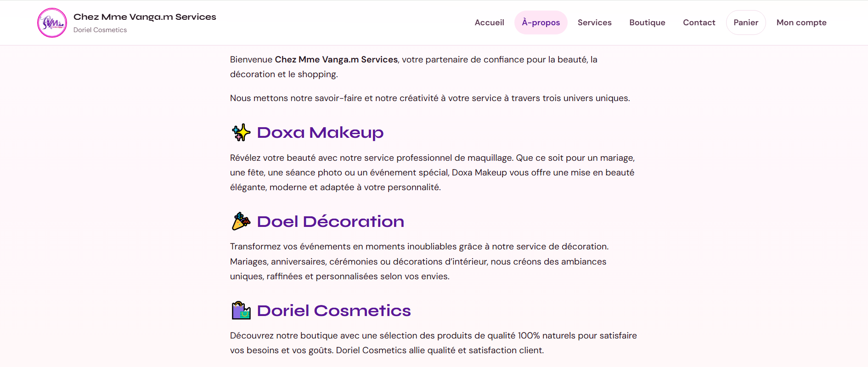Click the bold Chez Mme Vanga.m Services text in the intro
868x367 pixels.
click(x=336, y=59)
